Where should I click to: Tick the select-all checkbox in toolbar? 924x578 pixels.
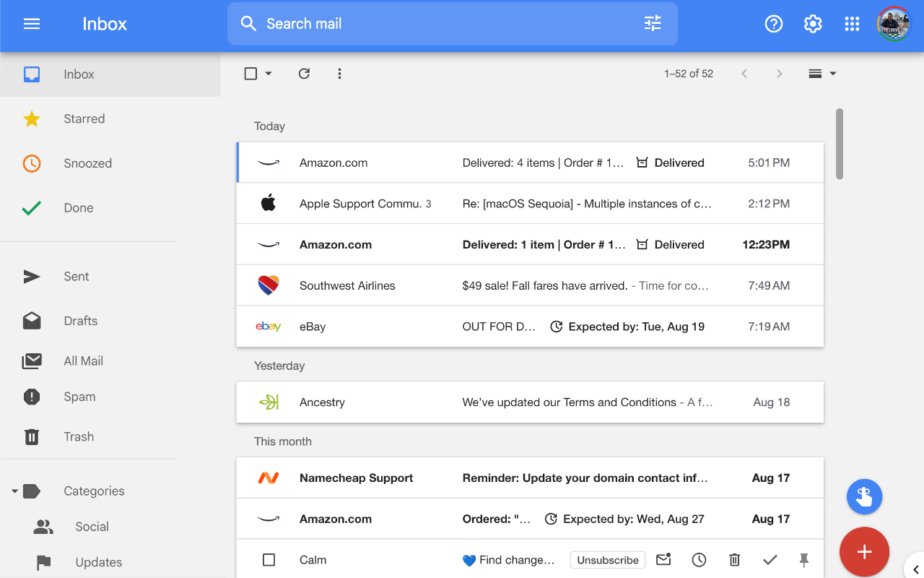click(250, 74)
